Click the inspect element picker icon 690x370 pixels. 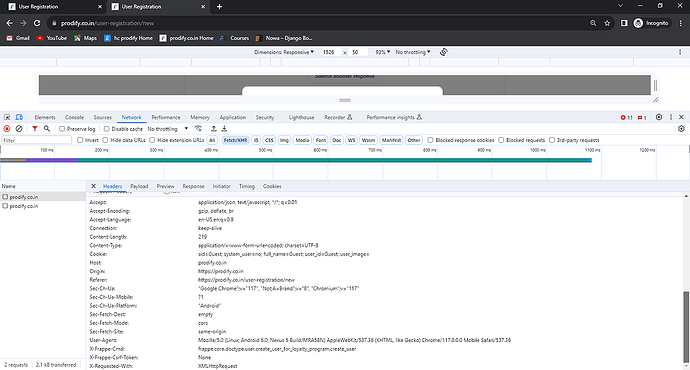(7, 117)
